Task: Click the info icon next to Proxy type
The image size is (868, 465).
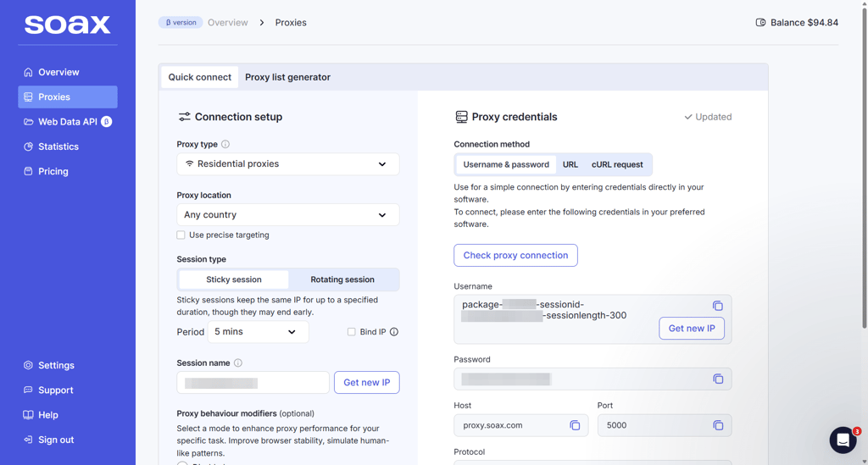Action: click(x=225, y=144)
